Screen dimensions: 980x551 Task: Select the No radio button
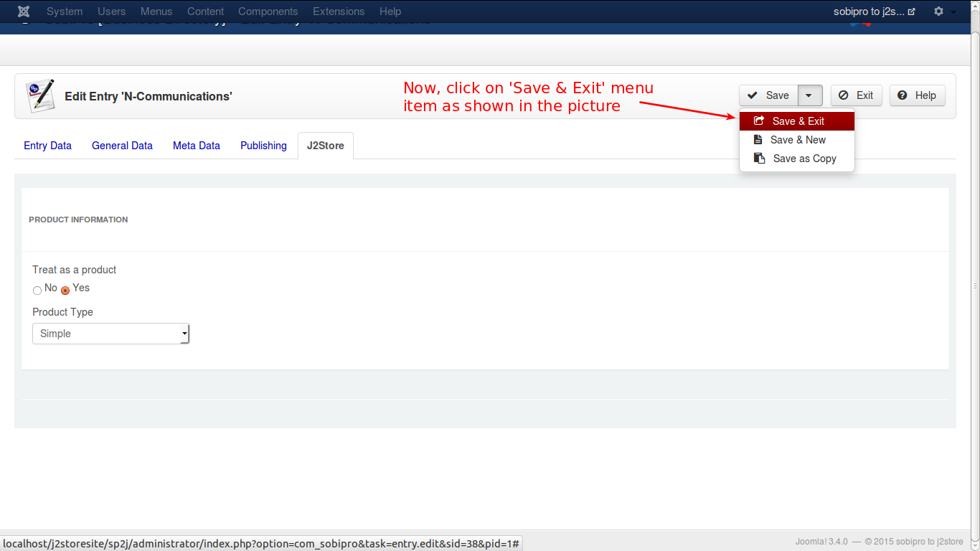point(37,290)
